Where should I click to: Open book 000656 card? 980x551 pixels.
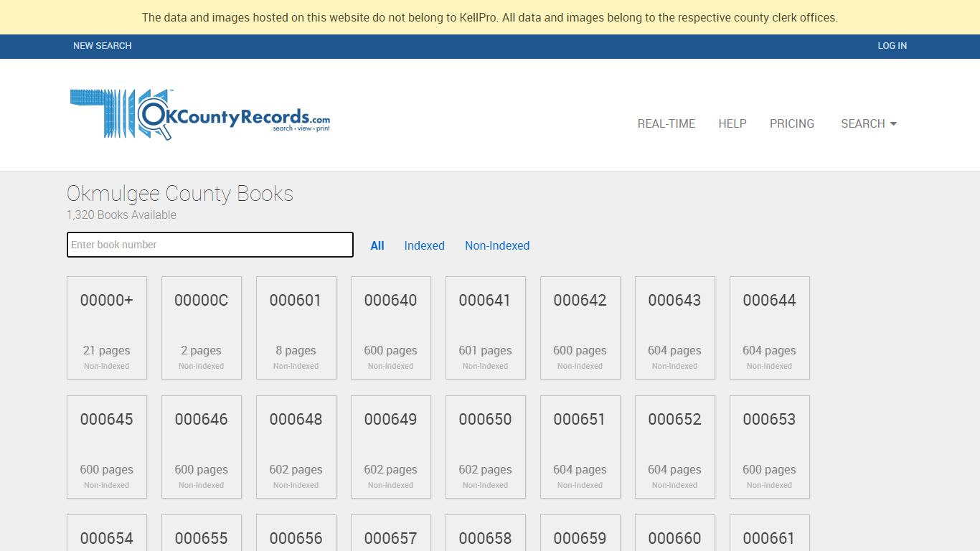coord(296,533)
